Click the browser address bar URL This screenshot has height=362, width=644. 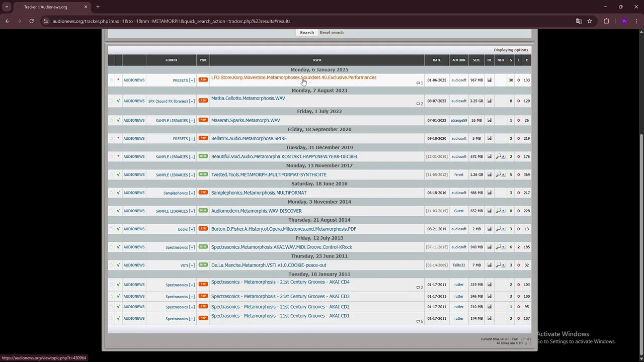point(171,21)
